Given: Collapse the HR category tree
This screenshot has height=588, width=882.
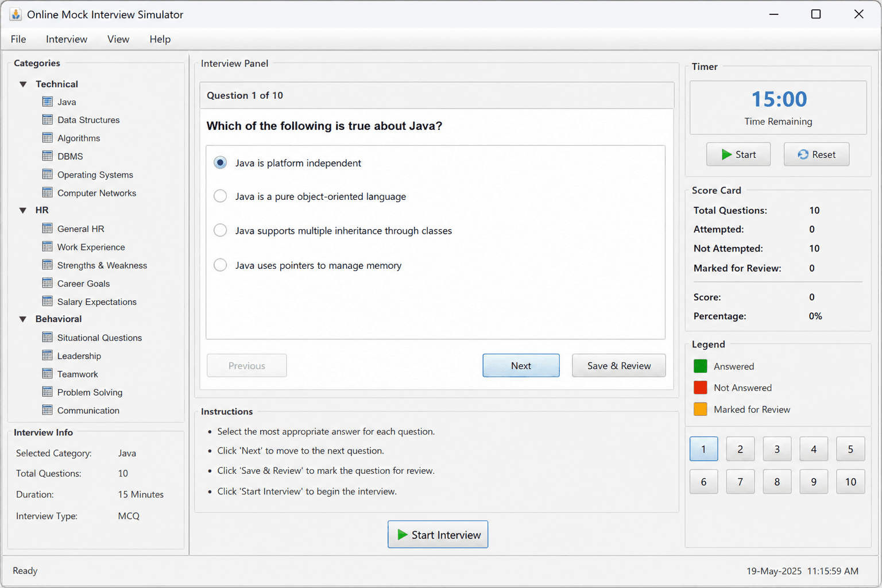Looking at the screenshot, I should (x=23, y=211).
